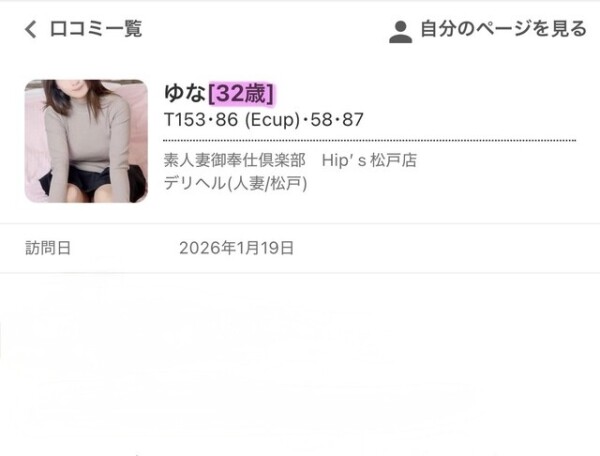
Task: Tap the (Ecup) size label
Action: [x=272, y=120]
